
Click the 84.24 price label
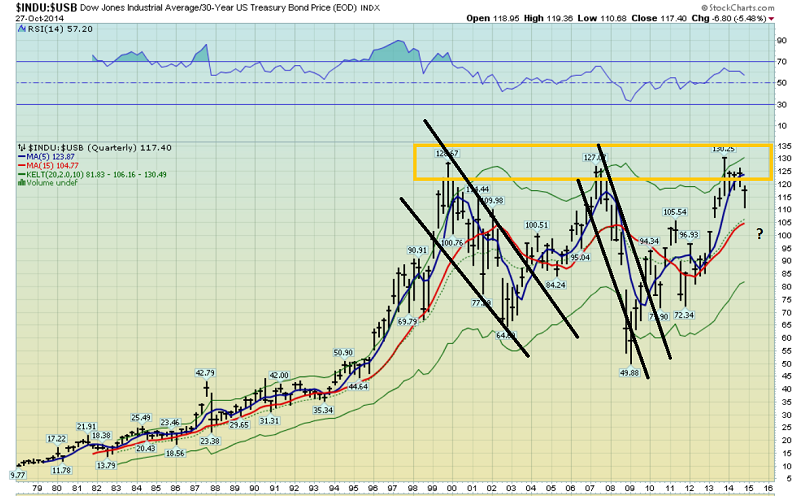(x=556, y=285)
